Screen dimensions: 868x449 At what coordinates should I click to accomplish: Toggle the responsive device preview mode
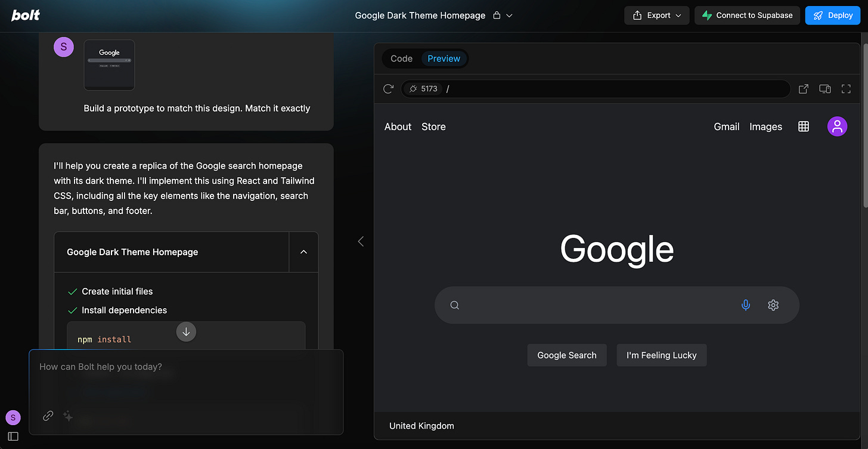tap(824, 88)
